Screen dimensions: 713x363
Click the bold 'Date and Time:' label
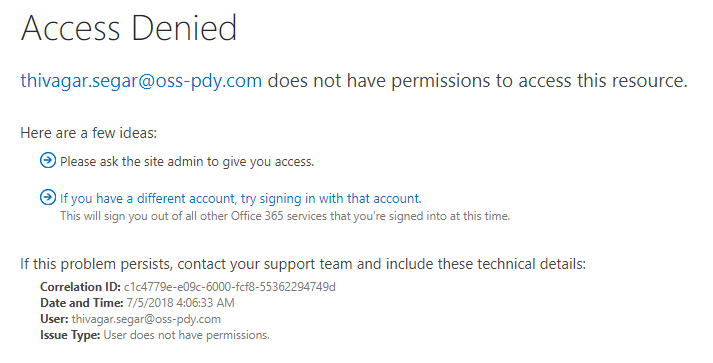coord(81,303)
